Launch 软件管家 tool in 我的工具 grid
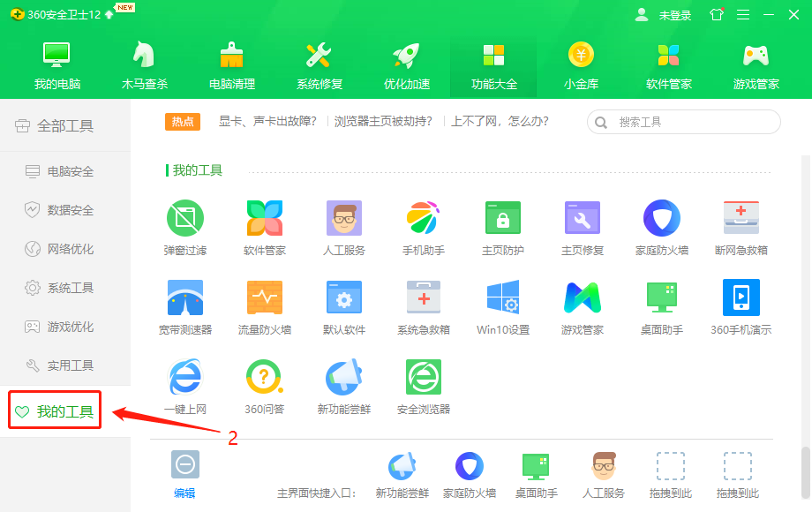The width and height of the screenshot is (812, 512). [x=265, y=229]
